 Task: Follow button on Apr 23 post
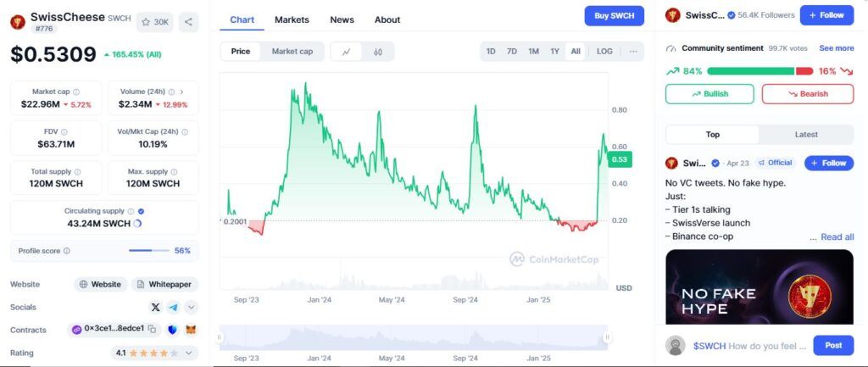click(x=829, y=163)
